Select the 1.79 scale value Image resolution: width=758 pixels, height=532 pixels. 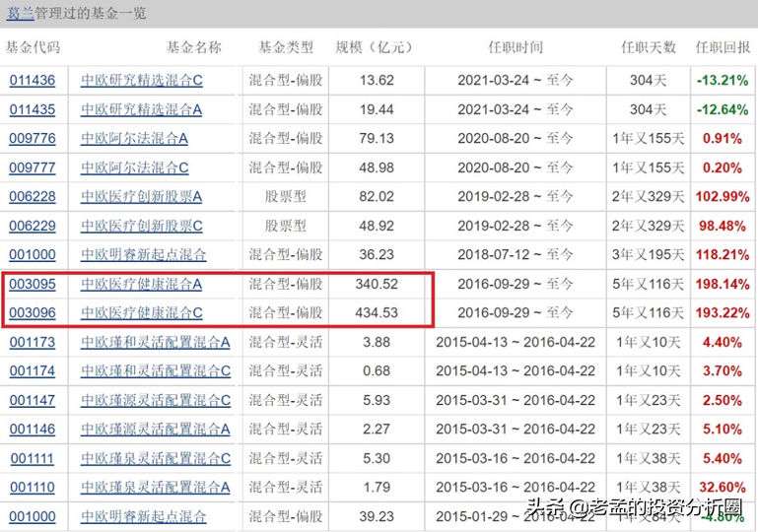point(377,487)
